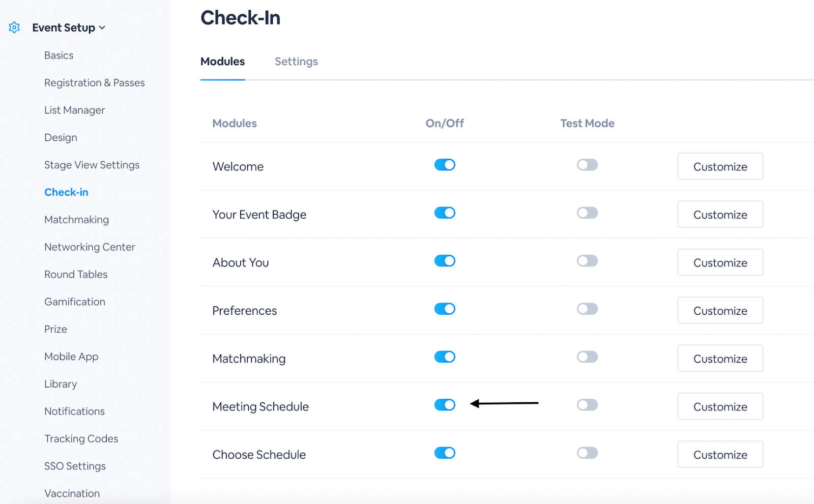Screen dimensions: 814x504
Task: Navigate to Tracking Codes
Action: (x=81, y=439)
